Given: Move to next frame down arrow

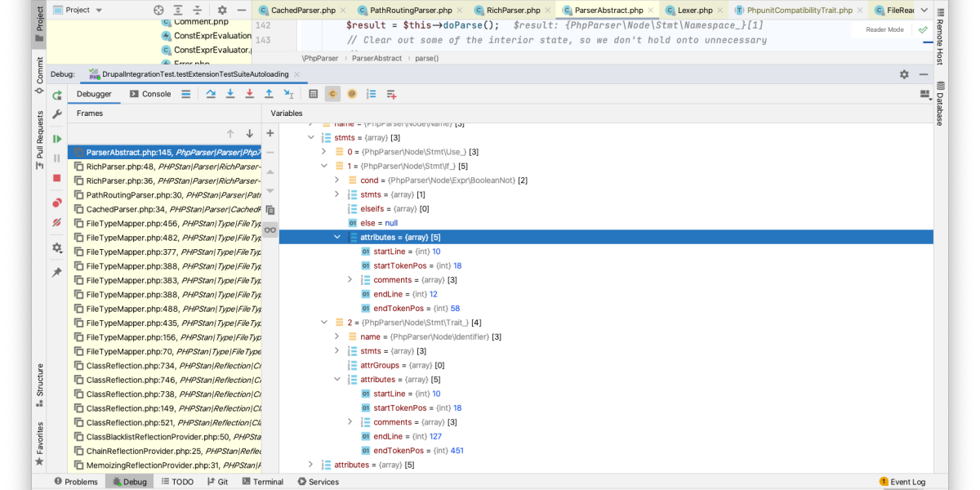Looking at the screenshot, I should click(x=250, y=133).
